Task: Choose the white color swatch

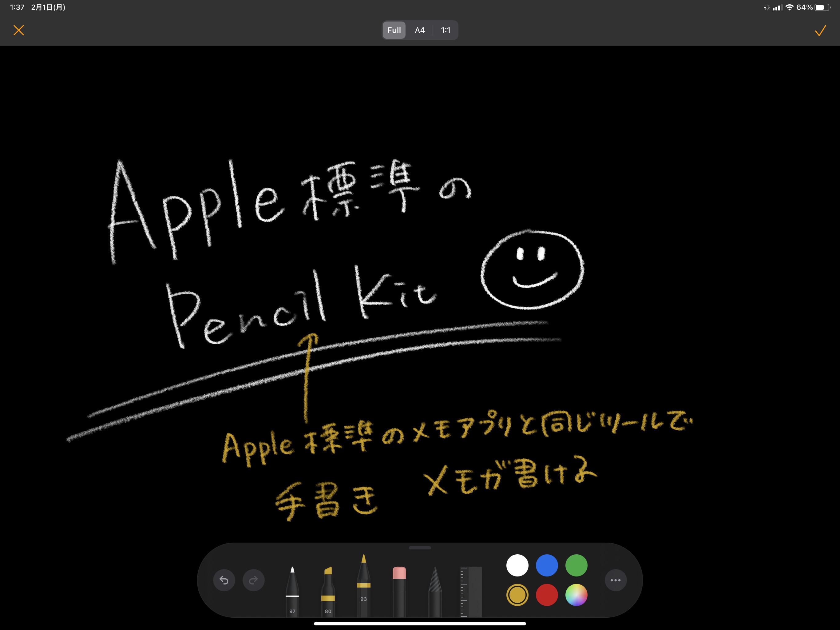Action: [517, 565]
